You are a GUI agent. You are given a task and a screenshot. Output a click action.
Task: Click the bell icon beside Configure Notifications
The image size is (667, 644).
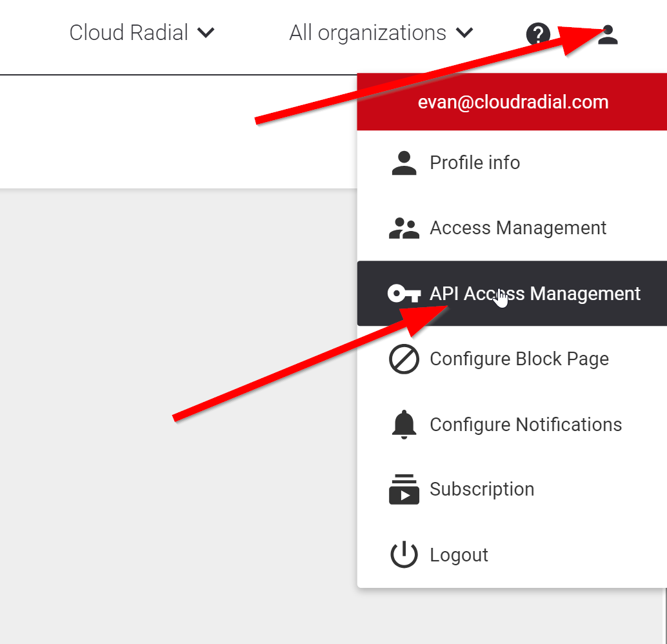coord(404,424)
